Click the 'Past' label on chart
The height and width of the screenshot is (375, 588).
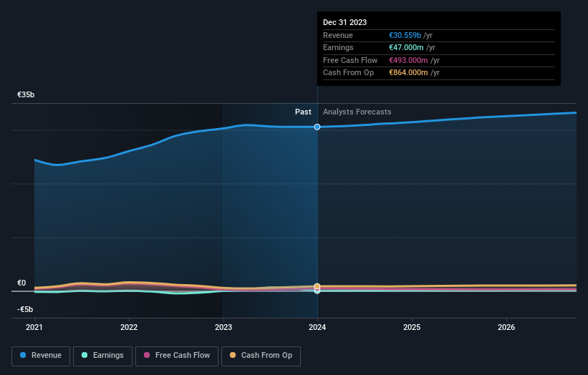303,112
